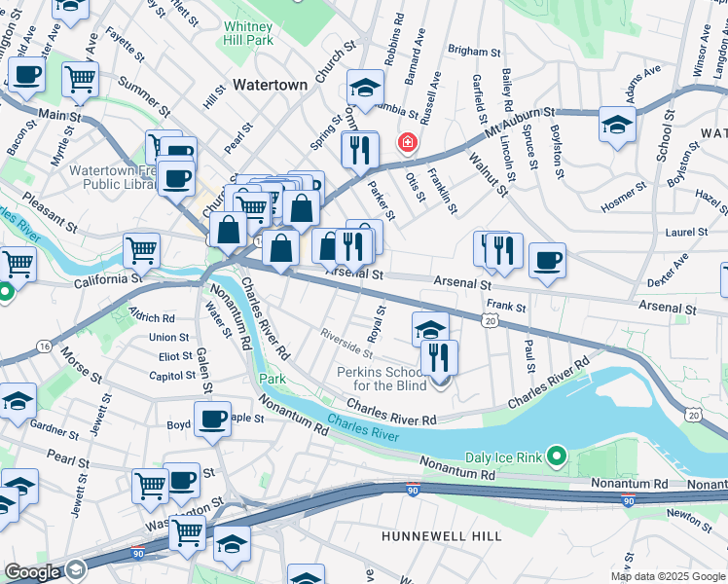Click the graduation cap marker near Robbins Rd
The image size is (728, 584).
click(365, 89)
